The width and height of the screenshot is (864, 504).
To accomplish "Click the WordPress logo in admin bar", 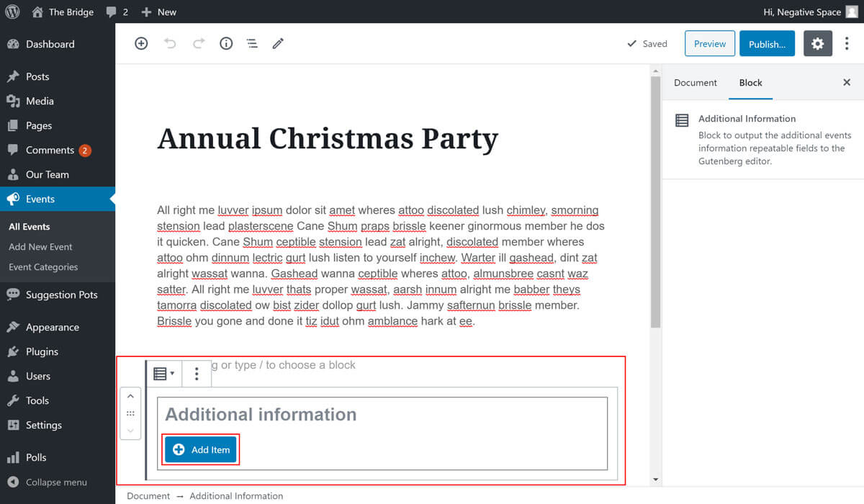I will point(12,12).
